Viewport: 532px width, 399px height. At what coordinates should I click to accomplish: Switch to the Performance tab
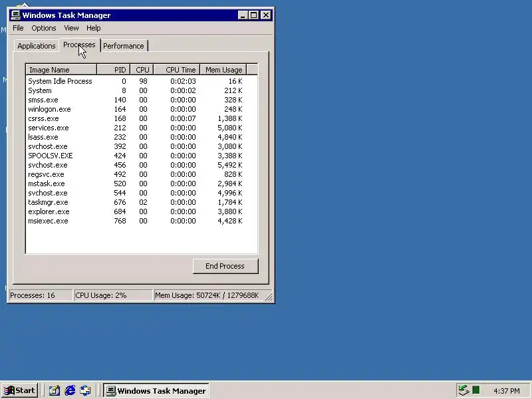tap(124, 46)
